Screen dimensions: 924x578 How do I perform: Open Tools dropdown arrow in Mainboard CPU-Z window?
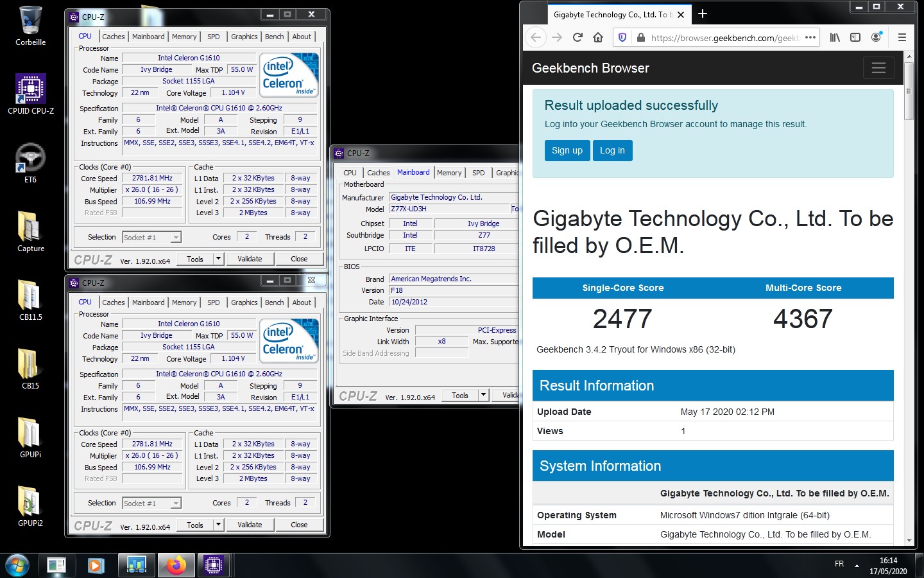483,396
